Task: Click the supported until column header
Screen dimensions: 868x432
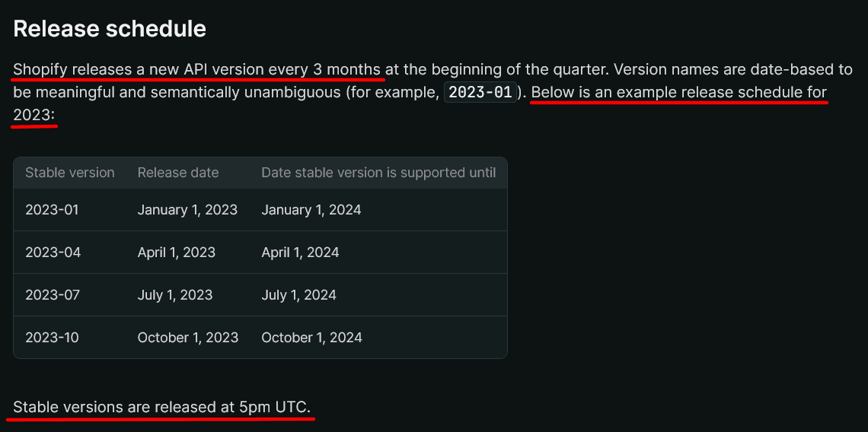Action: click(x=378, y=173)
